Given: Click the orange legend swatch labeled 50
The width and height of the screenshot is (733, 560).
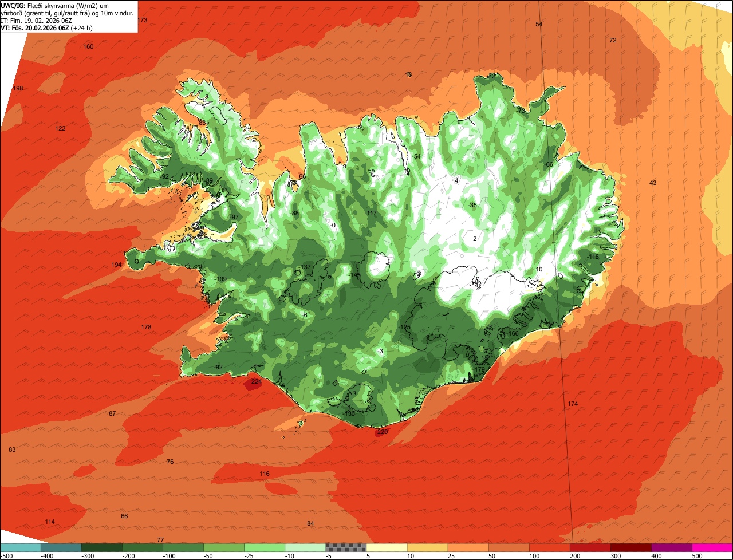Looking at the screenshot, I should (x=509, y=547).
